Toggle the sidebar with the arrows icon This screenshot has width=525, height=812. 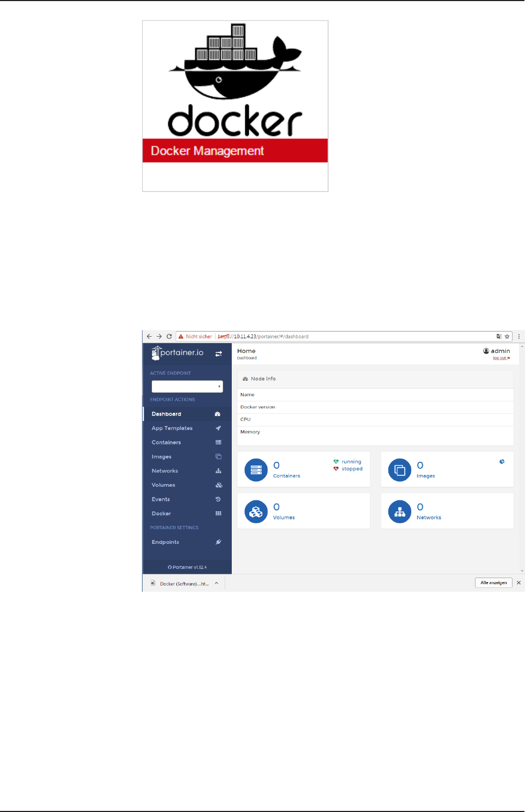pyautogui.click(x=219, y=354)
